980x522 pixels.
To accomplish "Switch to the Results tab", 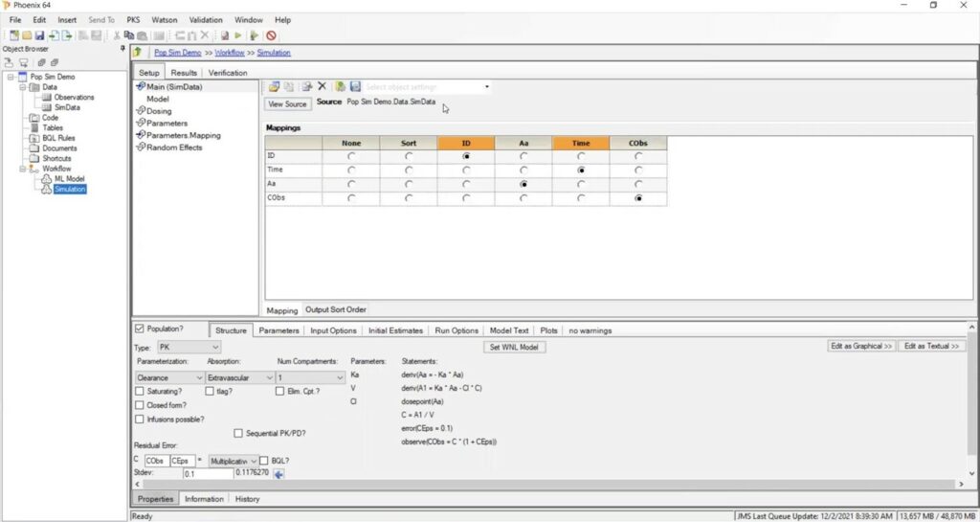I will 184,73.
